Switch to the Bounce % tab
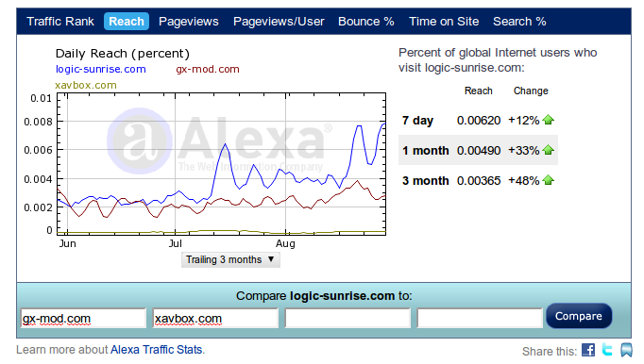This screenshot has height=364, width=644. (366, 22)
